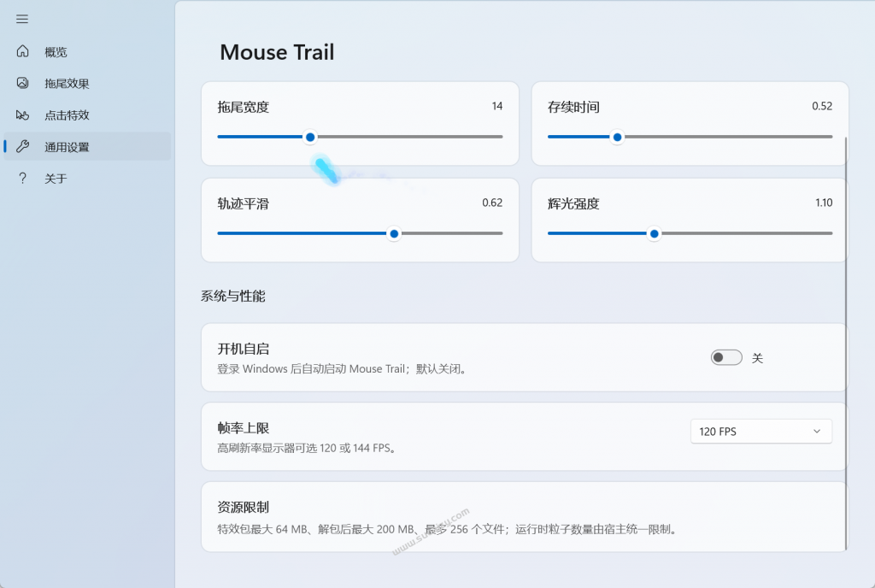The height and width of the screenshot is (588, 875).
Task: Click the 系统与性能 section heading
Action: (233, 297)
